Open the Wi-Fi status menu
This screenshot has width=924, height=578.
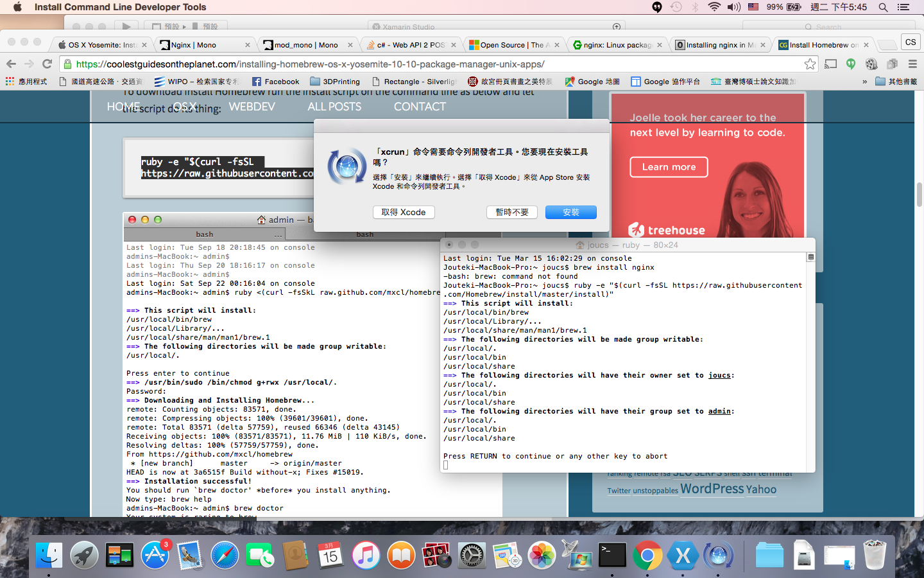point(714,7)
